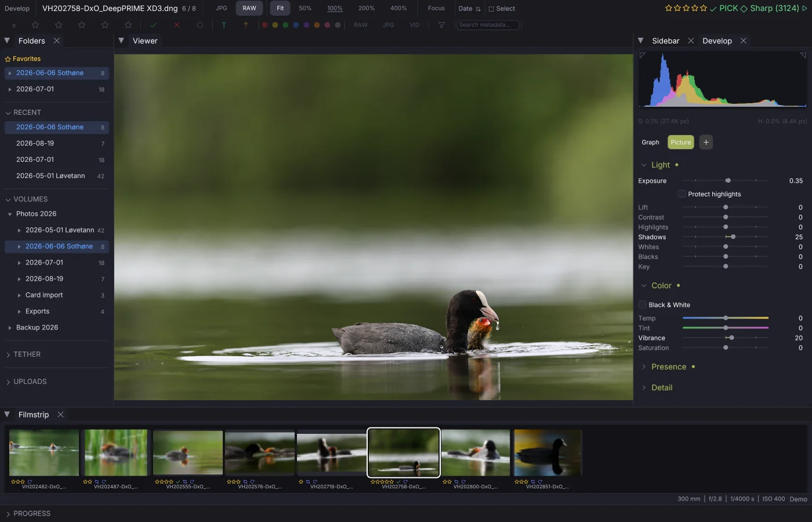Image resolution: width=812 pixels, height=522 pixels.
Task: Collapse the RECENT section
Action: [8, 113]
